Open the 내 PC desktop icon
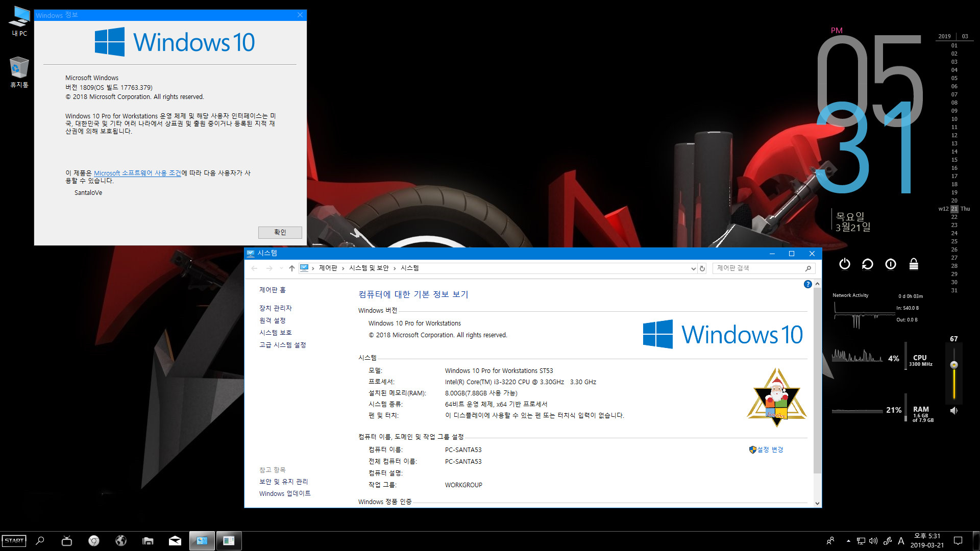 (x=19, y=21)
